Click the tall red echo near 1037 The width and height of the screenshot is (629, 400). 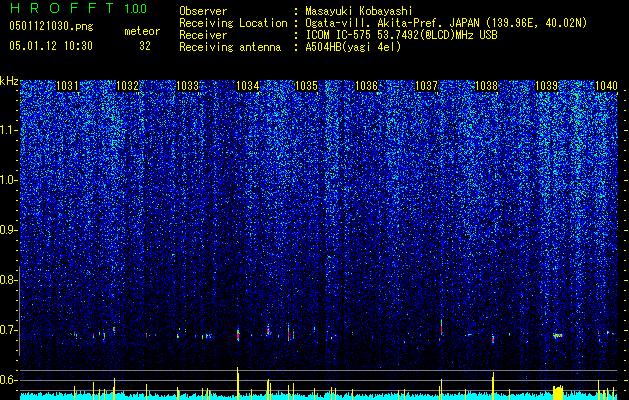(441, 329)
